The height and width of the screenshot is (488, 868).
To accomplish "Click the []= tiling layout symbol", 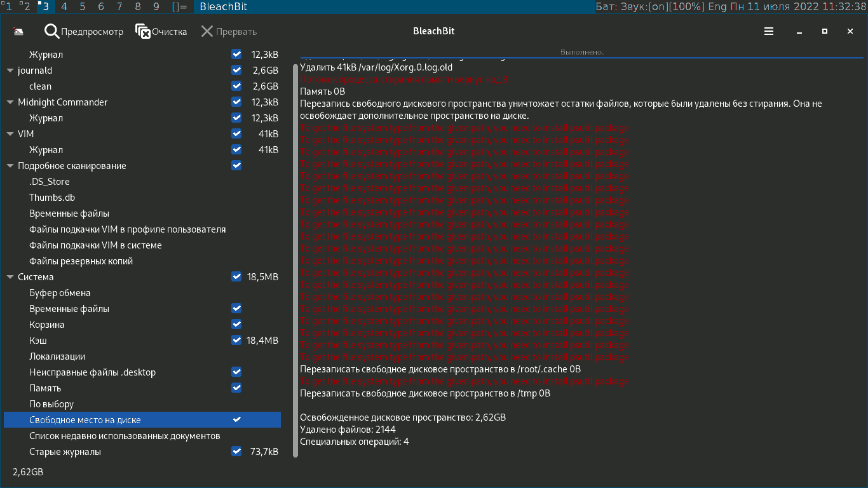I will pyautogui.click(x=180, y=6).
